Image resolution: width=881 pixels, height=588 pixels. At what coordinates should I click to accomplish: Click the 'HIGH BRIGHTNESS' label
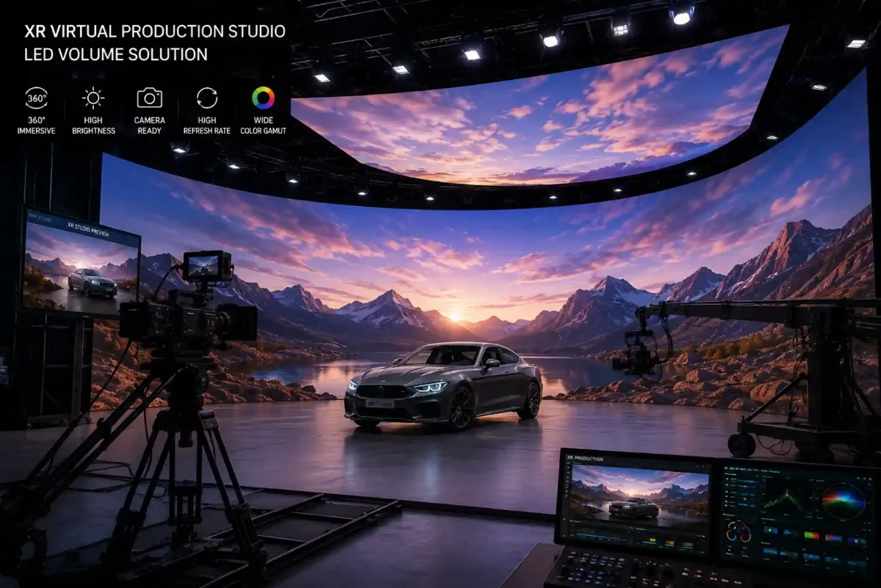click(x=93, y=126)
